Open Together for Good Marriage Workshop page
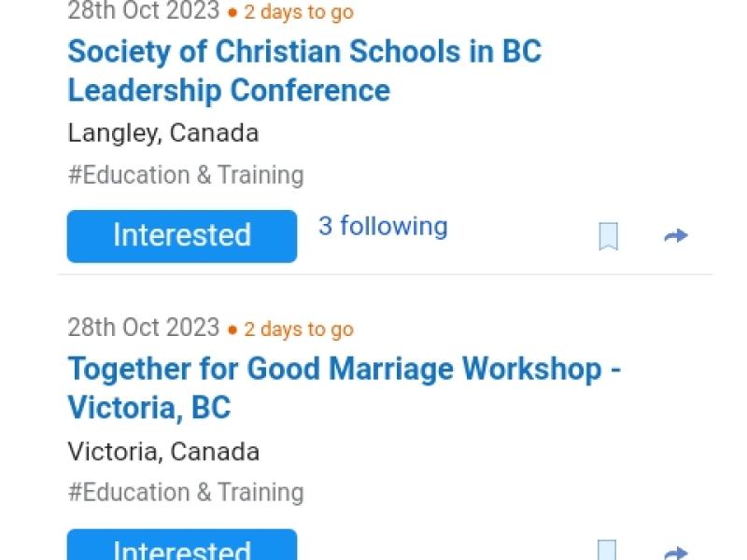 [x=344, y=387]
